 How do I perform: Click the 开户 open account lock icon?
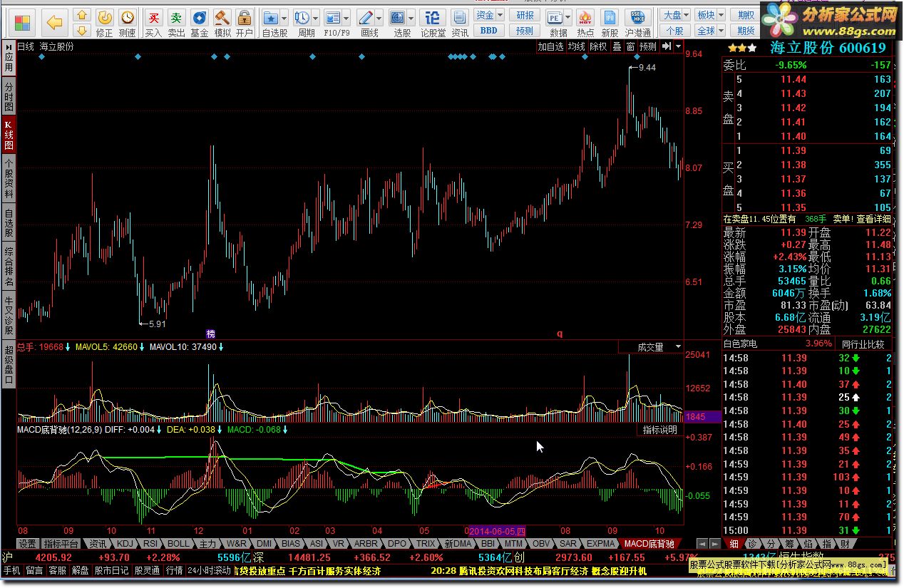tap(245, 23)
